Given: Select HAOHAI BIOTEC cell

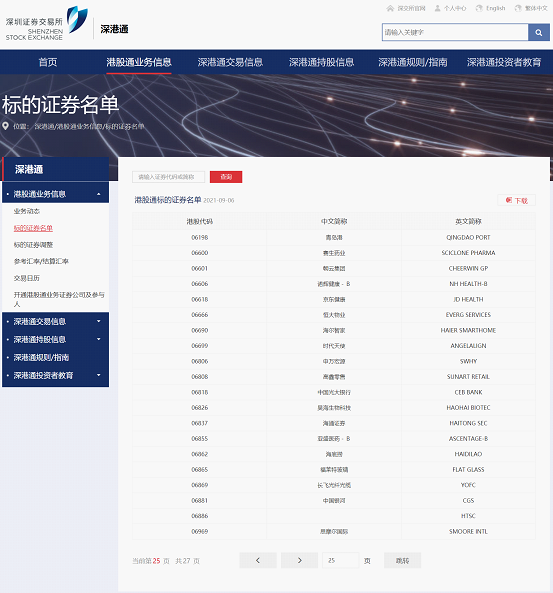Looking at the screenshot, I should point(468,407).
